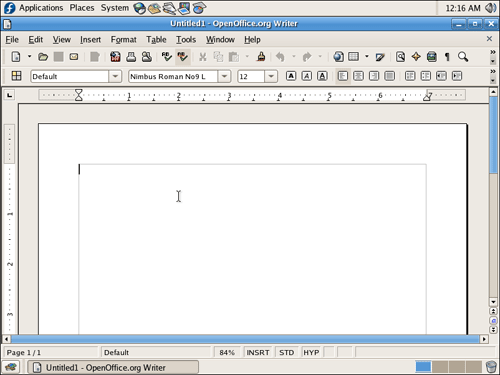500x375 pixels.
Task: Decrease paragraph indent
Action: [441, 76]
